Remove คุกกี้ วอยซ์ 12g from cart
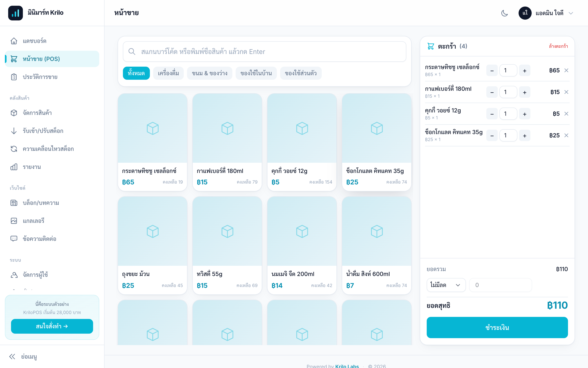 566,114
